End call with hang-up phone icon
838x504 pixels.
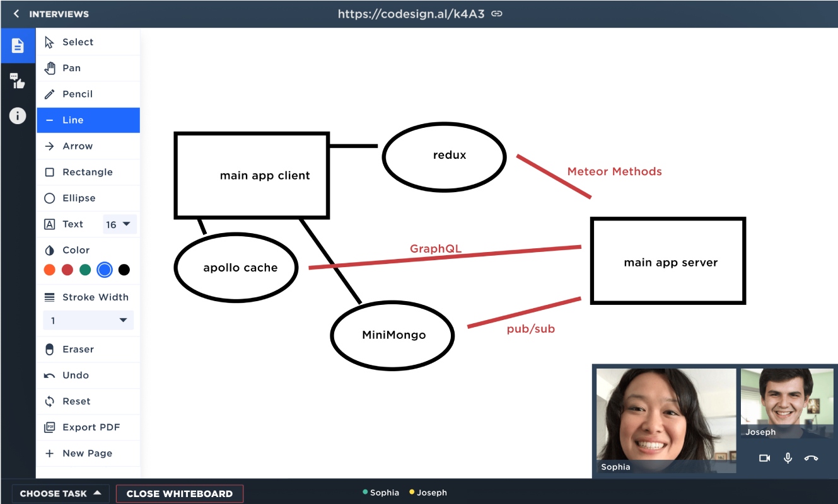click(811, 458)
